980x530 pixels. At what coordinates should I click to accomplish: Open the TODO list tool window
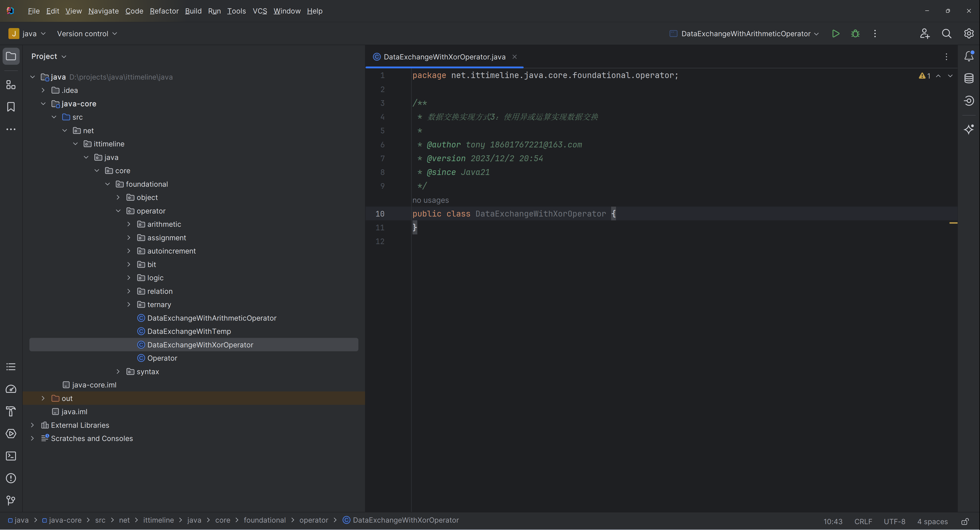[x=11, y=367]
